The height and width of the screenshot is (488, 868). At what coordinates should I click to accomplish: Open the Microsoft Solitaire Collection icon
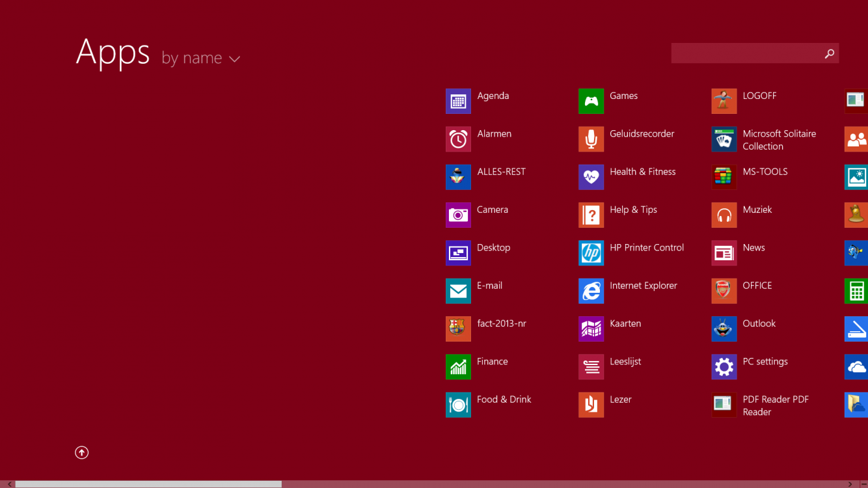point(724,139)
